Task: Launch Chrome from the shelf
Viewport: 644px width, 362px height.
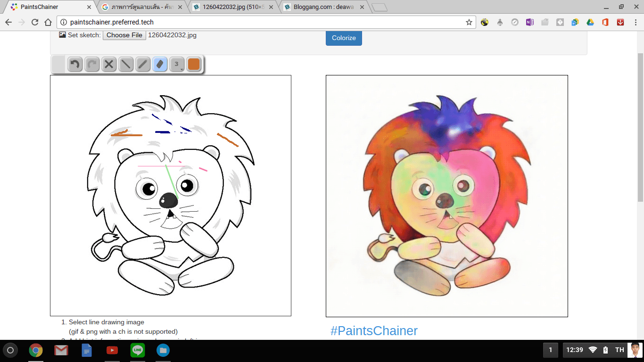Action: (36, 350)
